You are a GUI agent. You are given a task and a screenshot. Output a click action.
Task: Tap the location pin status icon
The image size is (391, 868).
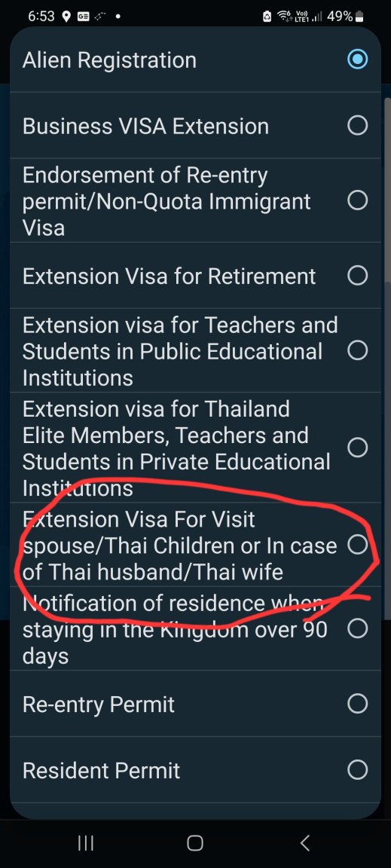tap(66, 16)
